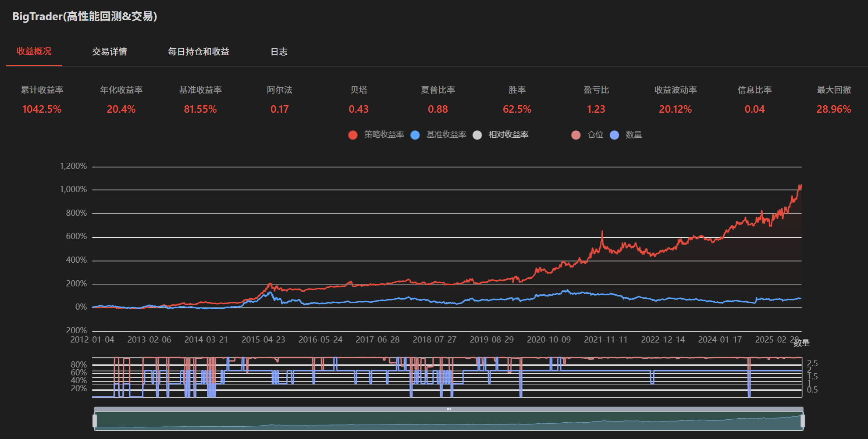Screen dimensions: 868x439
Task: Click the left handle of zoom slider
Action: point(95,421)
